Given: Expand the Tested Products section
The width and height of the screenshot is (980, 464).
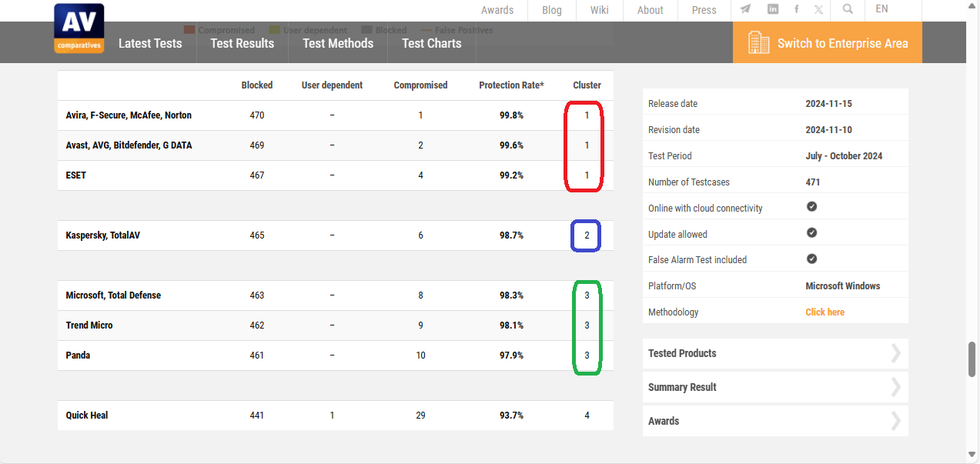Looking at the screenshot, I should [x=775, y=353].
